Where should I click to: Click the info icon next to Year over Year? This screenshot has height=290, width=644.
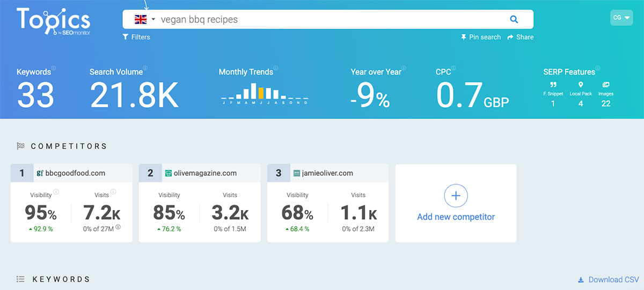(x=404, y=69)
